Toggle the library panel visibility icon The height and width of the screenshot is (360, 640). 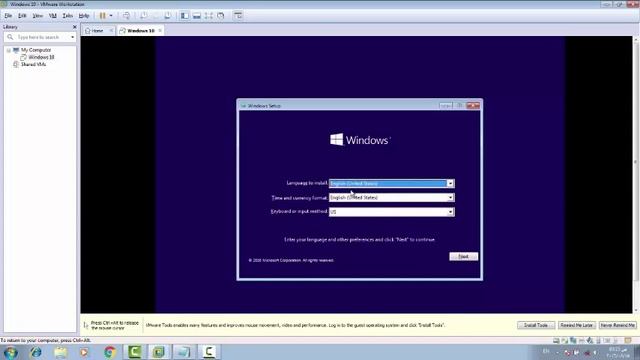point(184,16)
